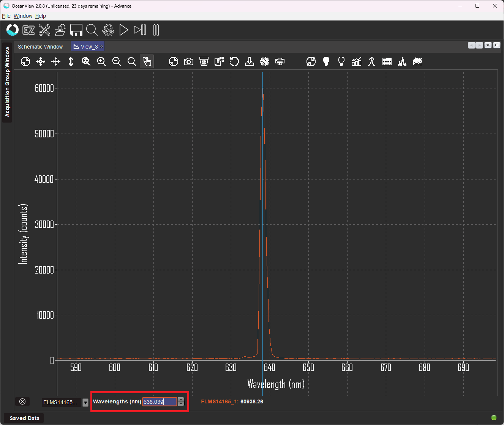504x425 pixels.
Task: Click the camera snapshot icon
Action: pyautogui.click(x=189, y=61)
